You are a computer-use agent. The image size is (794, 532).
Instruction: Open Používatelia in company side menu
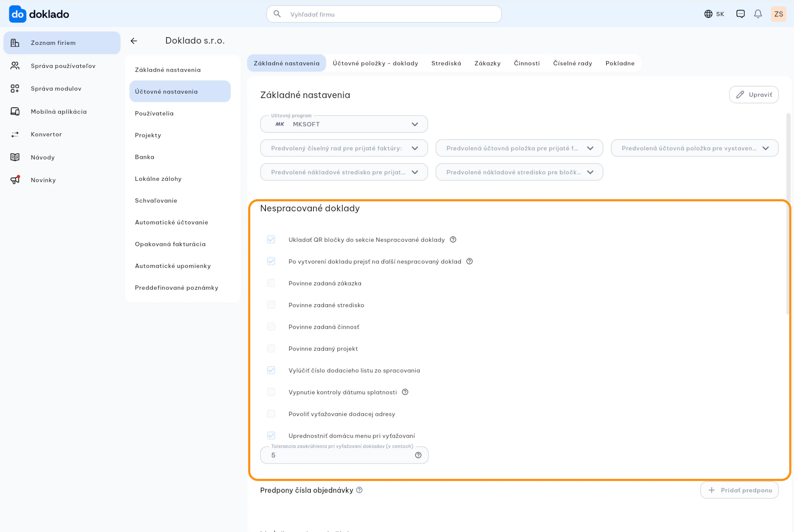180,113
